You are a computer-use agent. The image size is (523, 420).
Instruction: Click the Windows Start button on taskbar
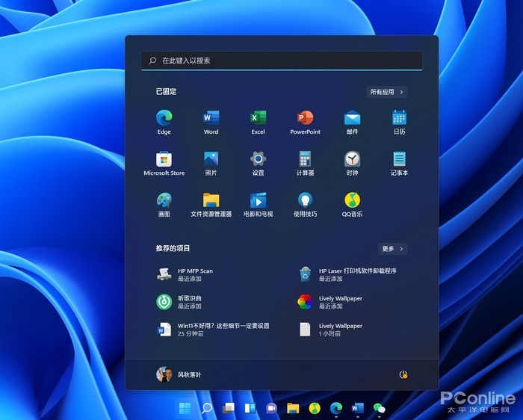pyautogui.click(x=185, y=407)
